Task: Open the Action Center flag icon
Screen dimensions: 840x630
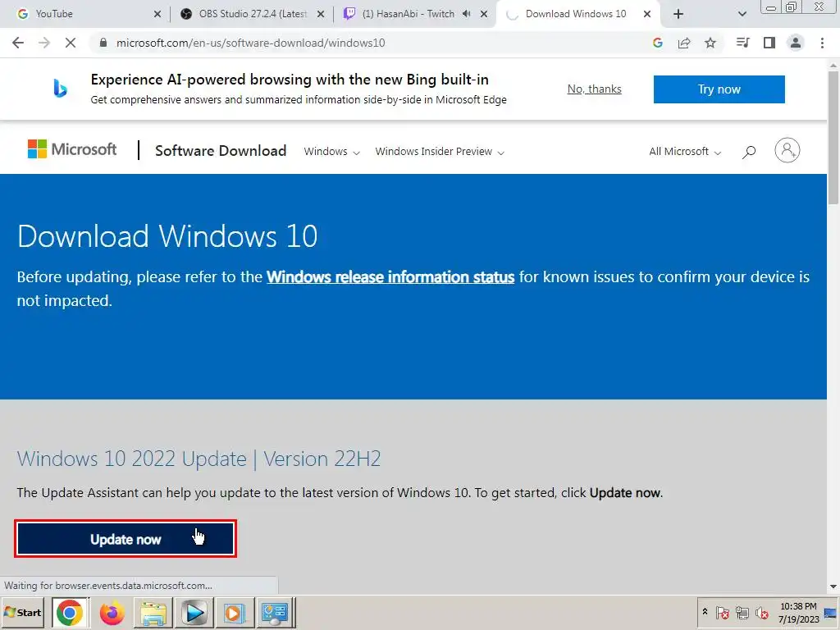Action: point(722,612)
